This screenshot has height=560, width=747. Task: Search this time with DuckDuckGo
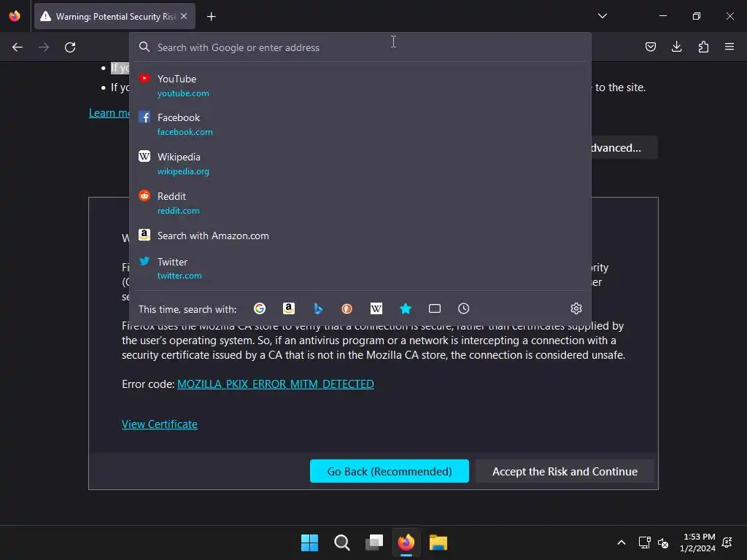tap(347, 308)
